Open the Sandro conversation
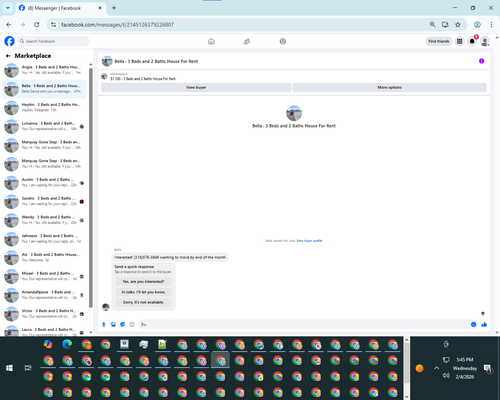500x400 pixels. (44, 201)
